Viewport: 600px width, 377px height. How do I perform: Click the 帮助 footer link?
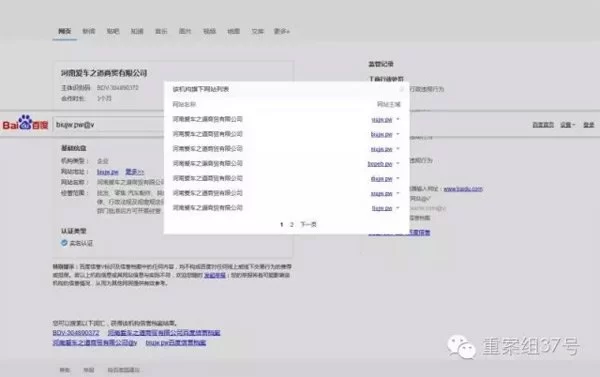tap(65, 370)
